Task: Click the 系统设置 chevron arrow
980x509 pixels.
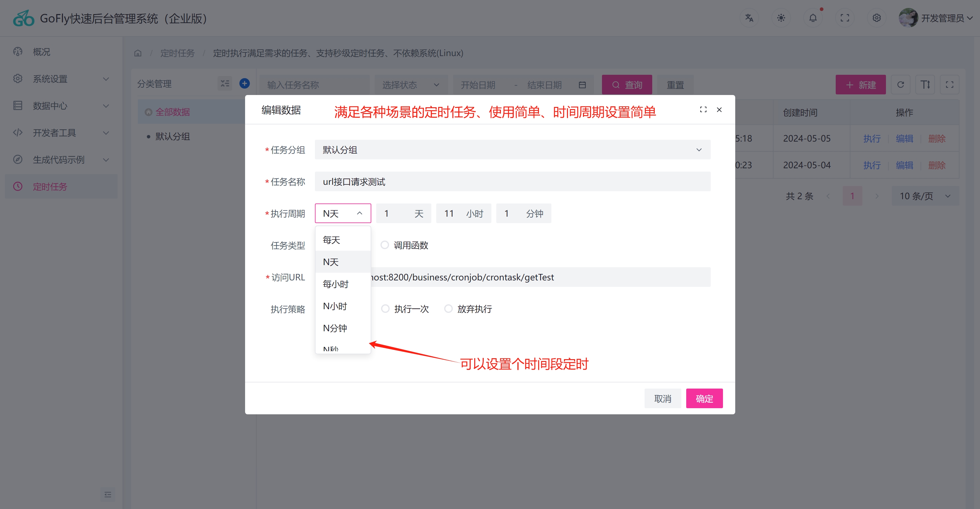Action: tap(106, 79)
